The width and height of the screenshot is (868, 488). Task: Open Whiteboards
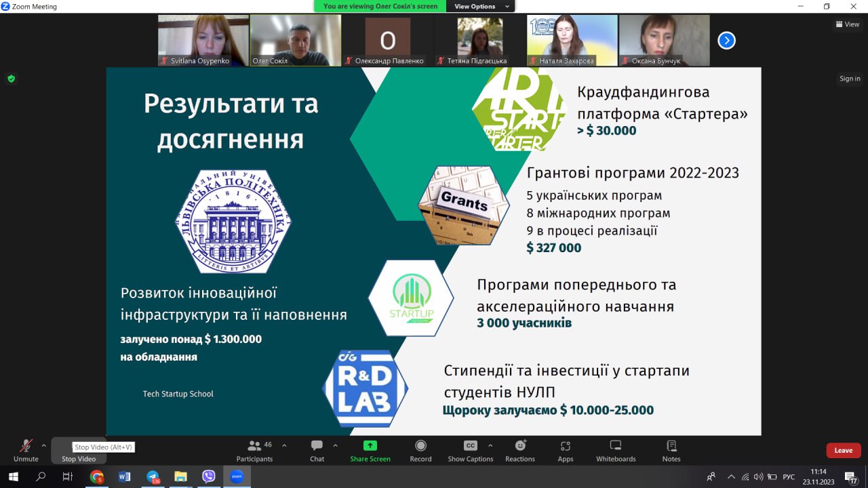pyautogui.click(x=616, y=450)
